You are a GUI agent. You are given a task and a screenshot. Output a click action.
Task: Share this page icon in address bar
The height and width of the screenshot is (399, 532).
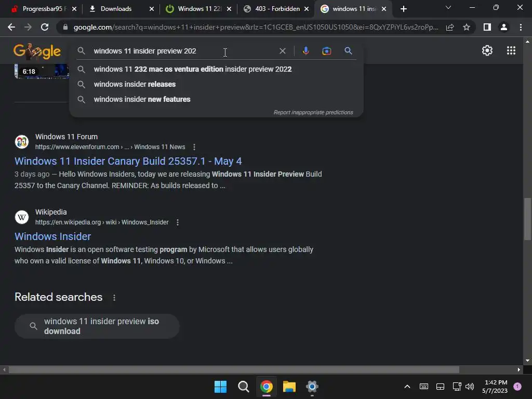[x=450, y=27]
